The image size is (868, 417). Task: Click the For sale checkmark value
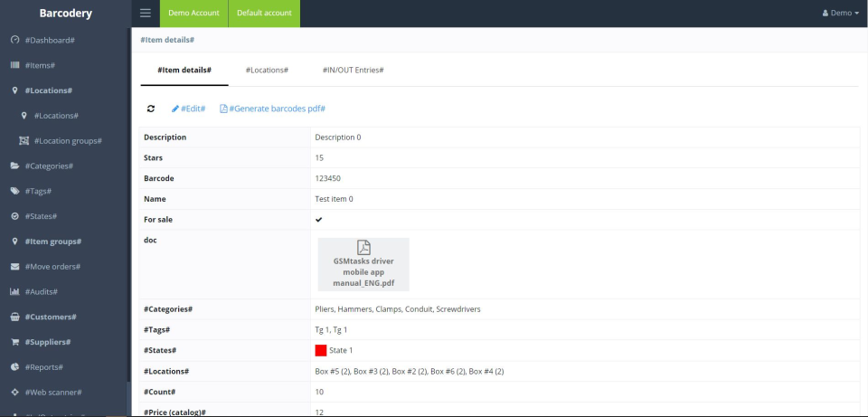pos(319,219)
